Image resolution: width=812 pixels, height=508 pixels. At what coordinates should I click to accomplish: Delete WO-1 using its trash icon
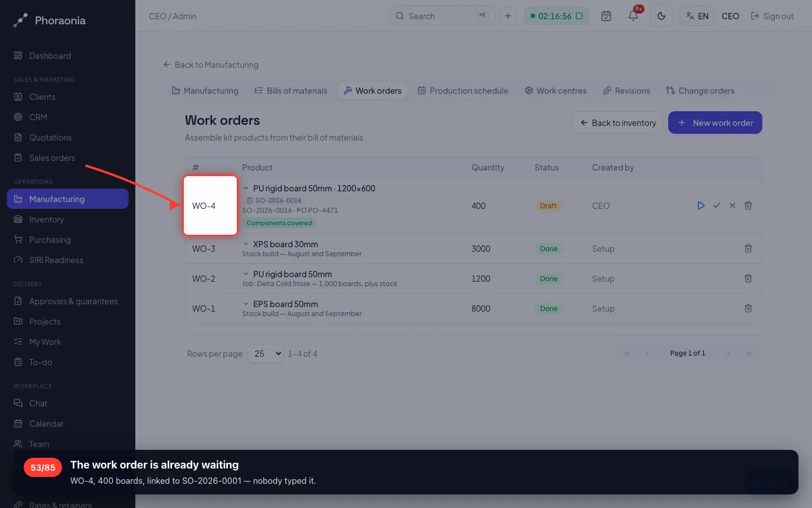click(748, 308)
